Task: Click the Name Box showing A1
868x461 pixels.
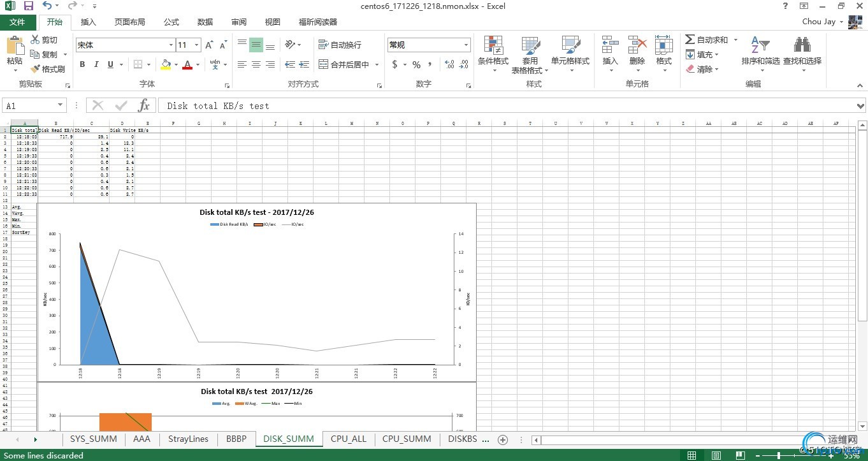Action: point(34,105)
